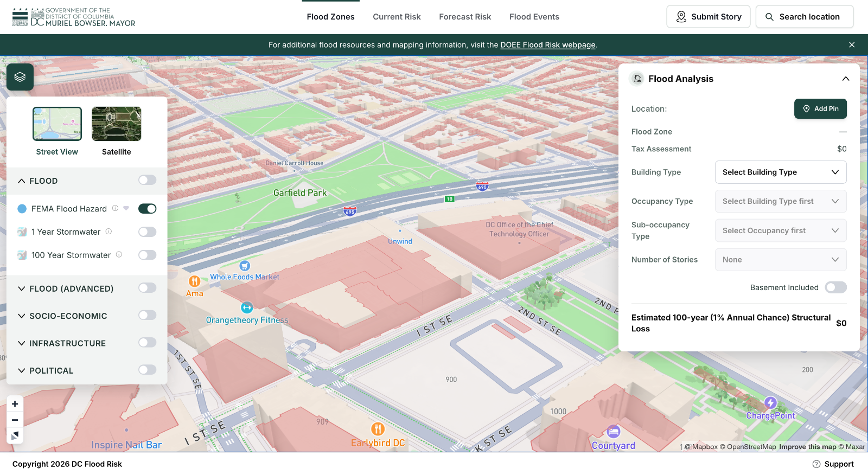Enable 1 Year Stormwater layer
The height and width of the screenshot is (475, 868).
pyautogui.click(x=147, y=232)
